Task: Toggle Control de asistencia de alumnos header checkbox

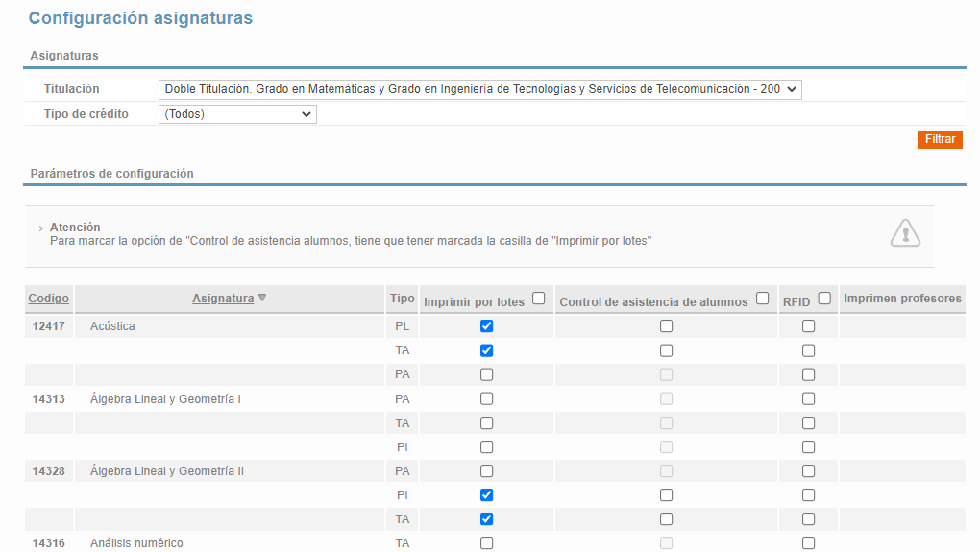Action: 763,299
